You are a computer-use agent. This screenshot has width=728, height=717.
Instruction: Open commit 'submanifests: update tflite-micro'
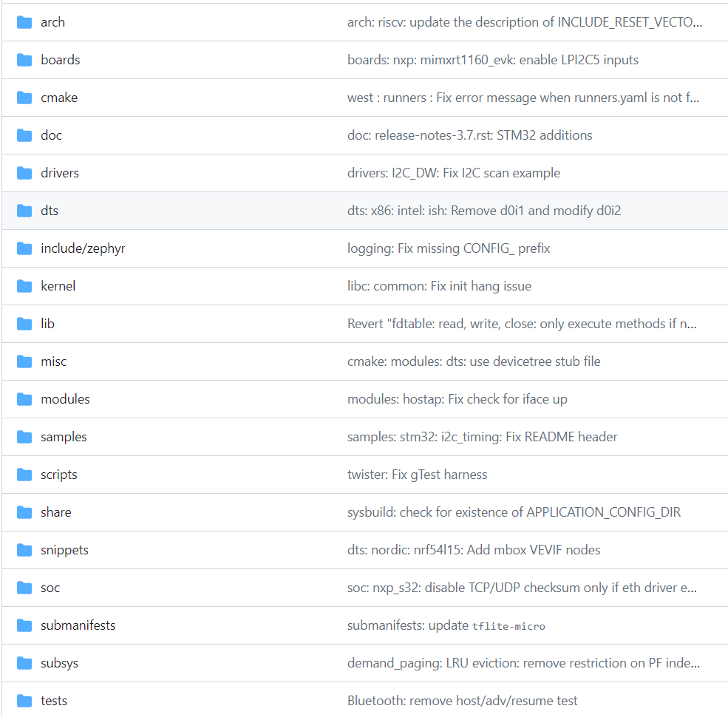pyautogui.click(x=446, y=625)
